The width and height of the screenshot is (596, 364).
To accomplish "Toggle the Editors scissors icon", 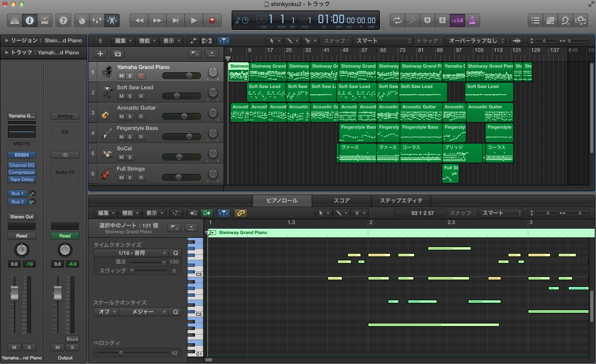I will click(x=112, y=20).
